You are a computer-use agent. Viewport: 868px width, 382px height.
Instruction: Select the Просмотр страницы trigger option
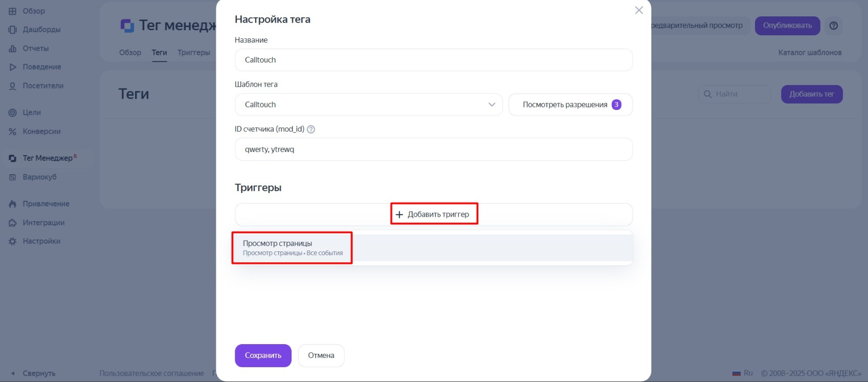point(434,248)
